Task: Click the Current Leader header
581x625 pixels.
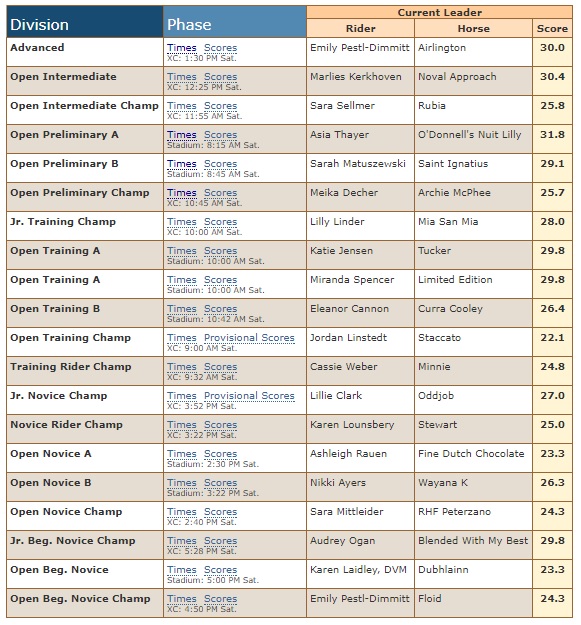Action: point(440,12)
